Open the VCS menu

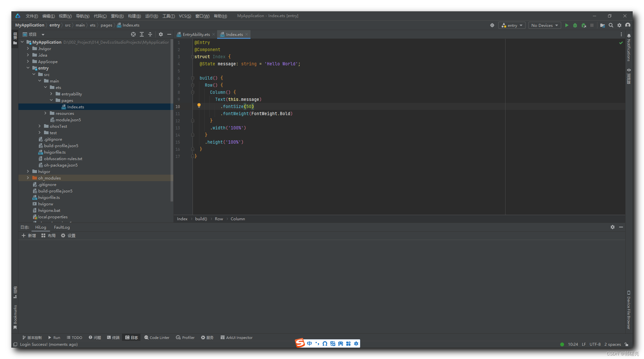[x=184, y=16]
